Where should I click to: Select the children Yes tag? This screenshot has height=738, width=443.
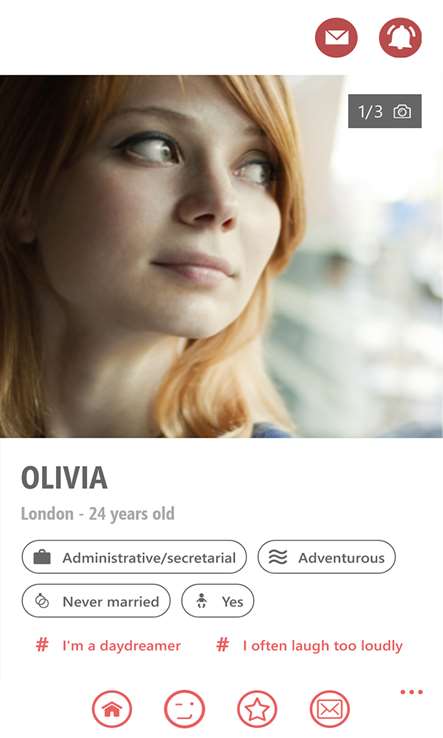[x=217, y=601]
